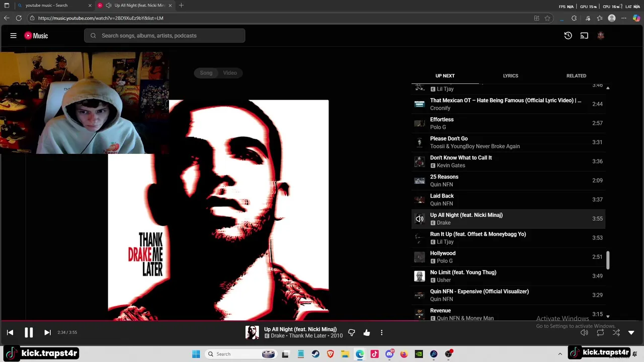Open the account avatar menu
The height and width of the screenshot is (362, 644).
pos(600,36)
